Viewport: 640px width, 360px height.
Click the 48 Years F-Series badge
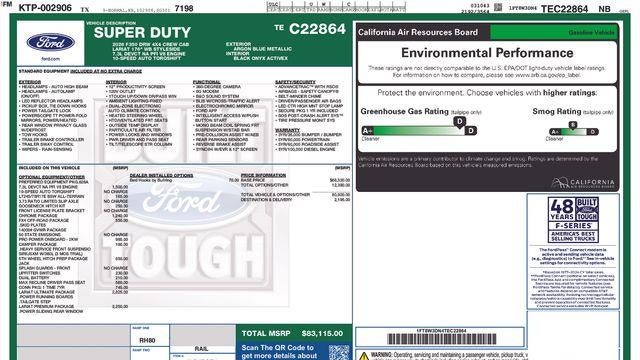[x=573, y=220]
